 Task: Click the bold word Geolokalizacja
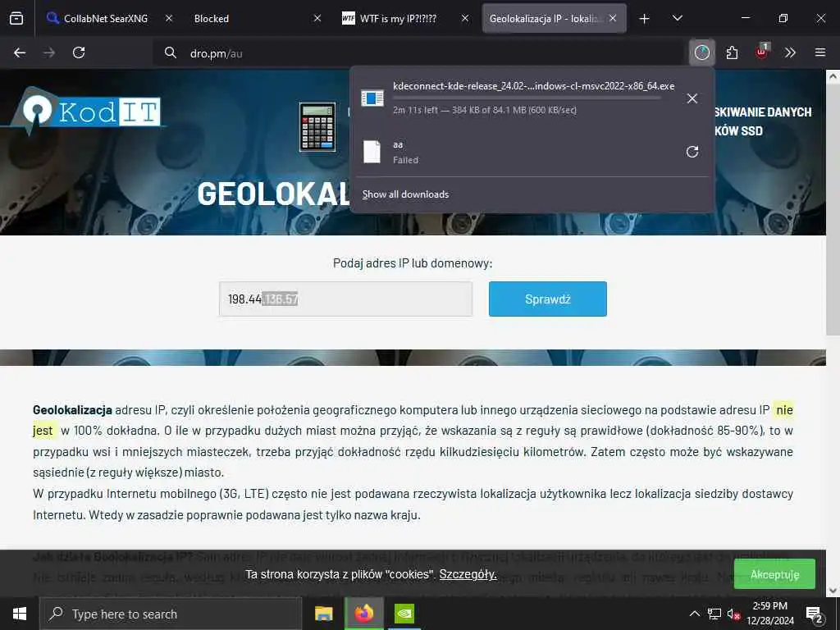point(72,410)
